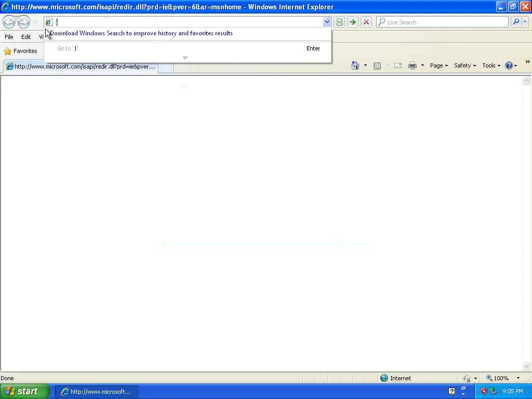The image size is (532, 399).
Task: Click the RSS Feeds icon
Action: [377, 66]
